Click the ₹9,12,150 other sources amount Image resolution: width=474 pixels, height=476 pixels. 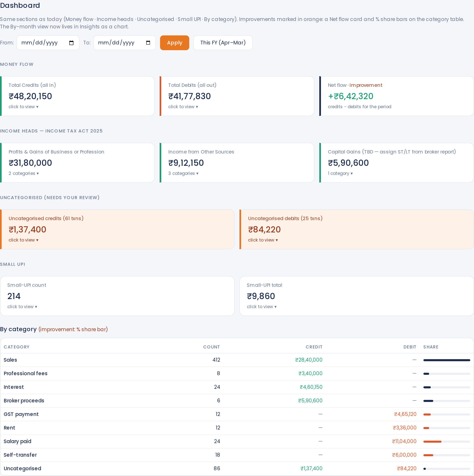coord(186,163)
